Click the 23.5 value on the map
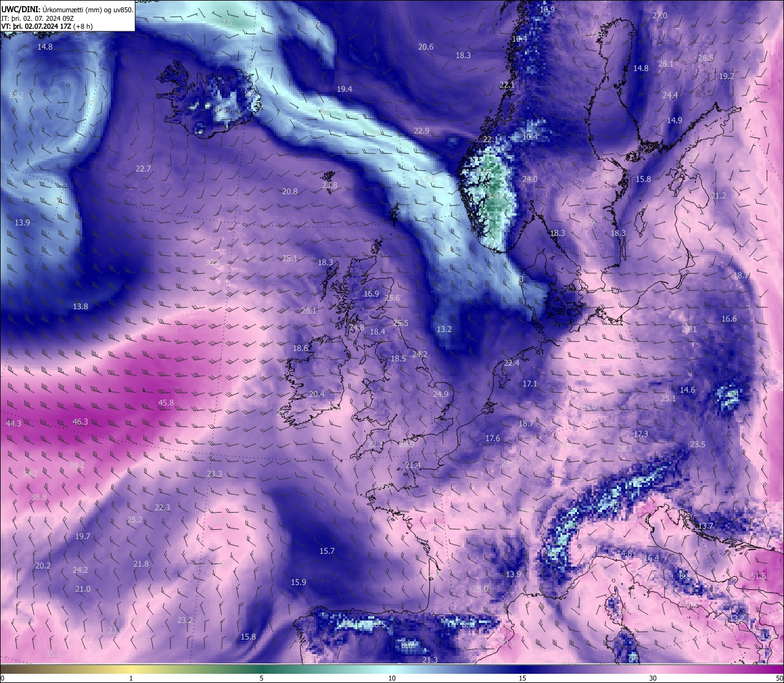The image size is (784, 683). click(x=698, y=444)
